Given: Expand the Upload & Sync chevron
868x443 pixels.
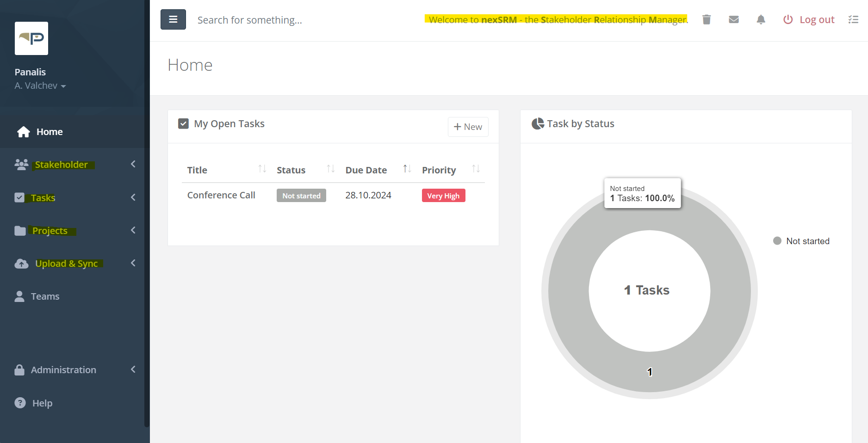Looking at the screenshot, I should pyautogui.click(x=133, y=263).
